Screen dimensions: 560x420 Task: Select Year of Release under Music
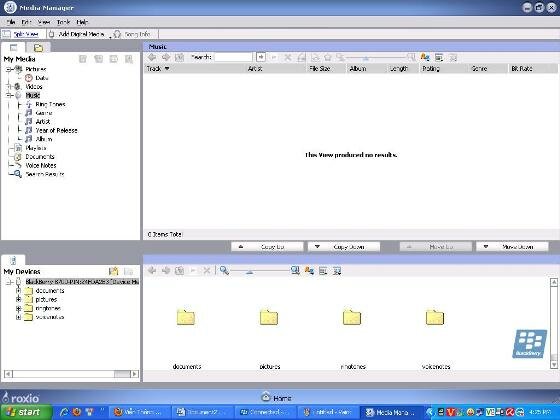[x=56, y=130]
